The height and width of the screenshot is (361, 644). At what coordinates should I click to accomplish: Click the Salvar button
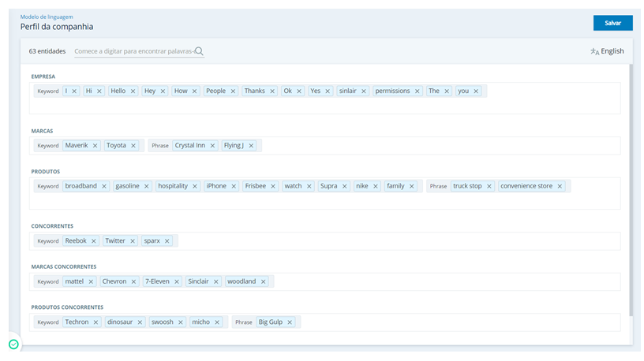[612, 23]
